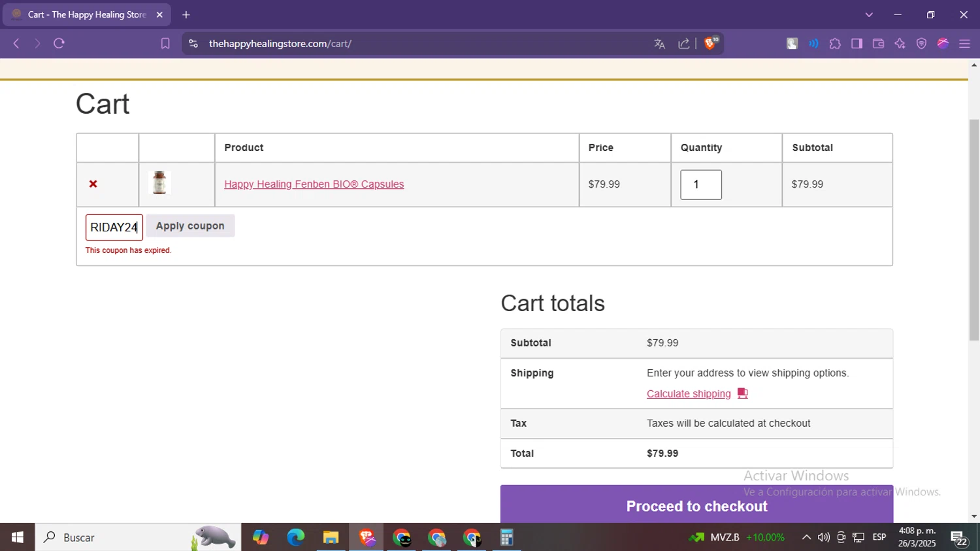Open the MVZ.B stock widget
This screenshot has height=551, width=980.
(737, 537)
